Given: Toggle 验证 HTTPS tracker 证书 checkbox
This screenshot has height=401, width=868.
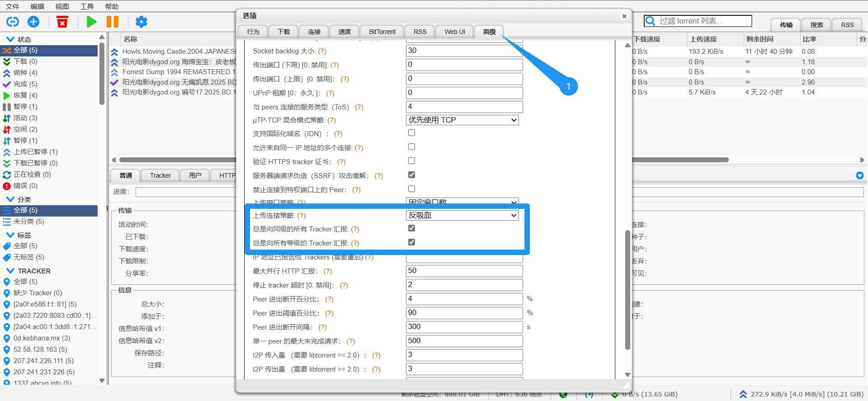Looking at the screenshot, I should point(411,161).
